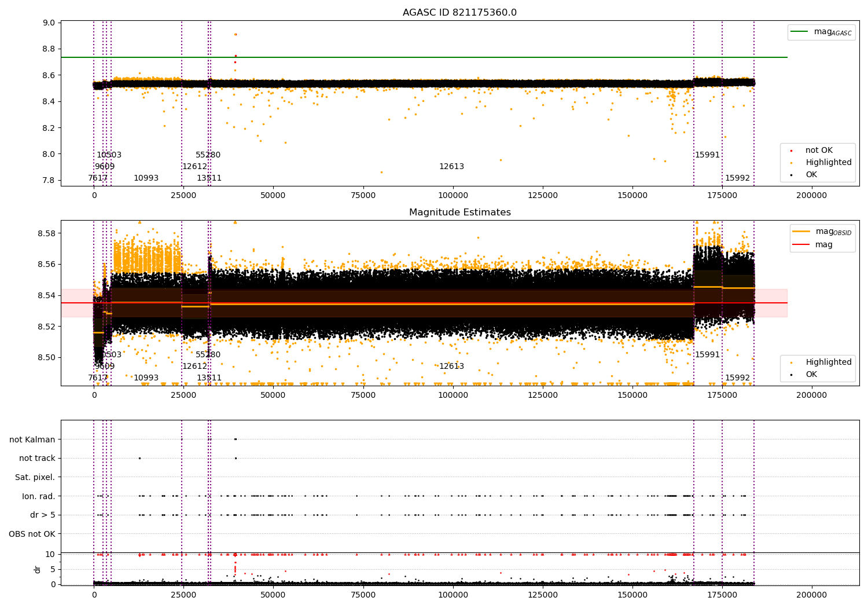Image resolution: width=868 pixels, height=608 pixels.
Task: Click the title 'AGASC ID 821175360.0'
Action: click(x=459, y=13)
